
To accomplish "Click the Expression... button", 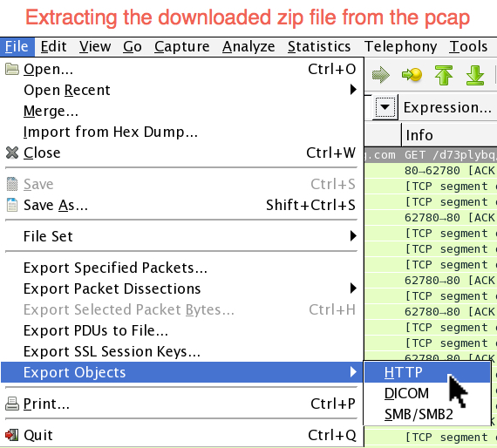I will click(447, 107).
